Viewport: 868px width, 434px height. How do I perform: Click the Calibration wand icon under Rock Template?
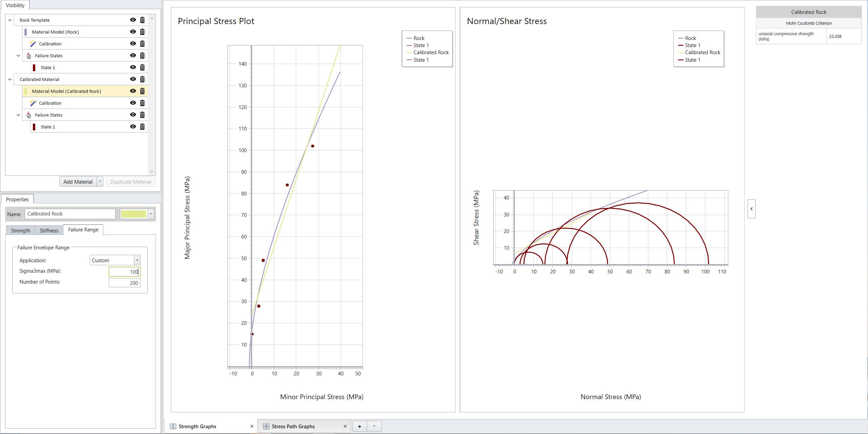[33, 44]
